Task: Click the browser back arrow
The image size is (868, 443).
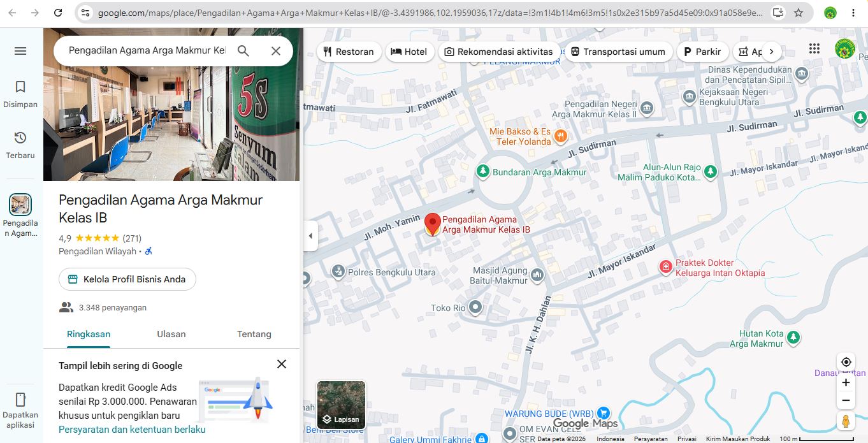Action: coord(12,13)
